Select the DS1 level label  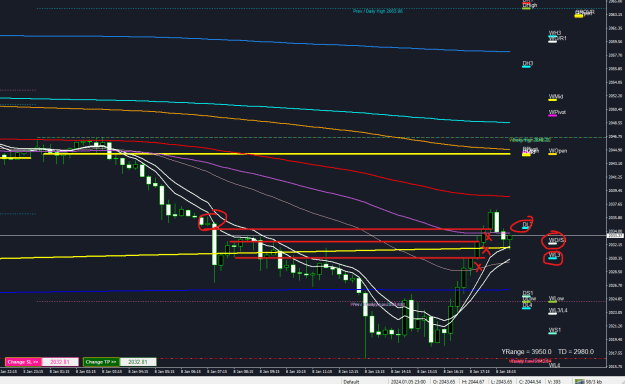(527, 293)
